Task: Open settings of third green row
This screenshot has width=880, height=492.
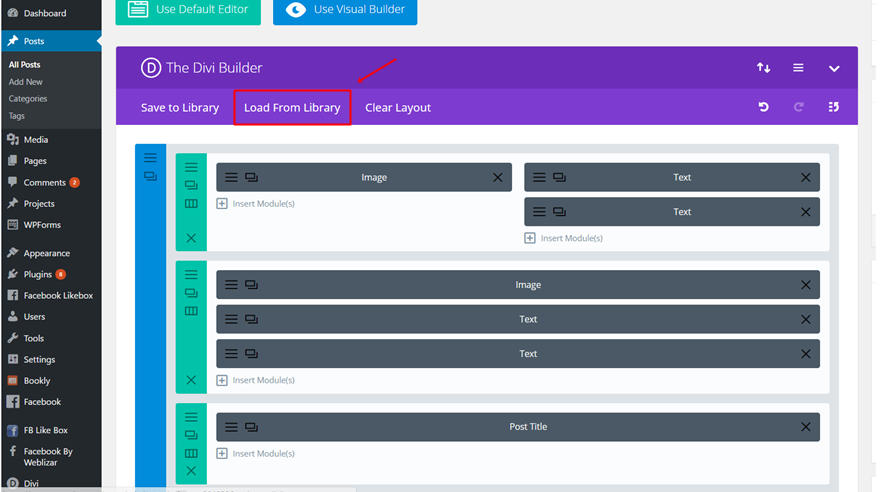Action: coord(191,417)
